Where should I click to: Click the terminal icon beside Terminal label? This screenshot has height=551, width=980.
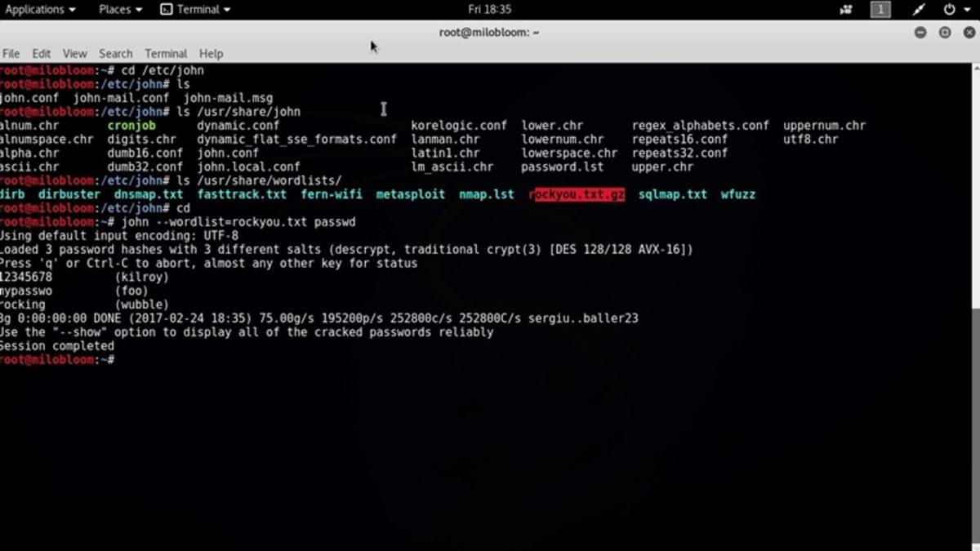[x=166, y=9]
